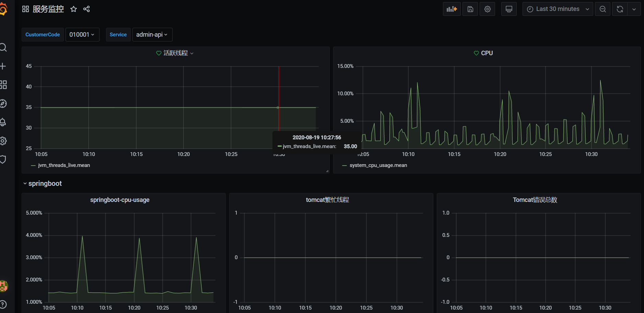Save the dashboard using the save icon
Image resolution: width=644 pixels, height=313 pixels.
470,9
